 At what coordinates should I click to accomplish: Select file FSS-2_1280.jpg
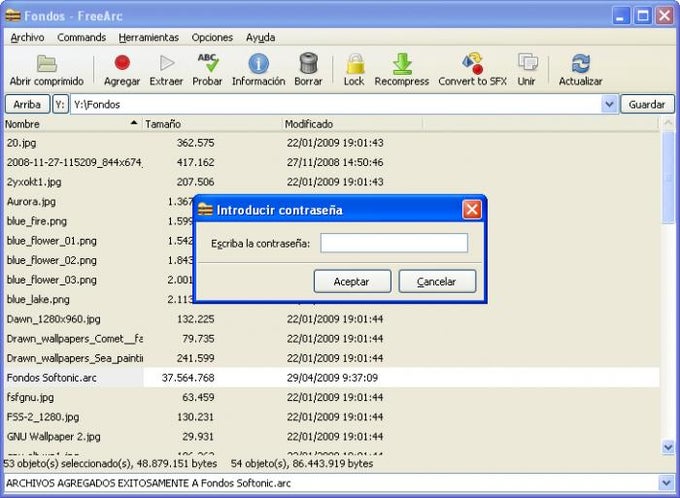tap(43, 417)
